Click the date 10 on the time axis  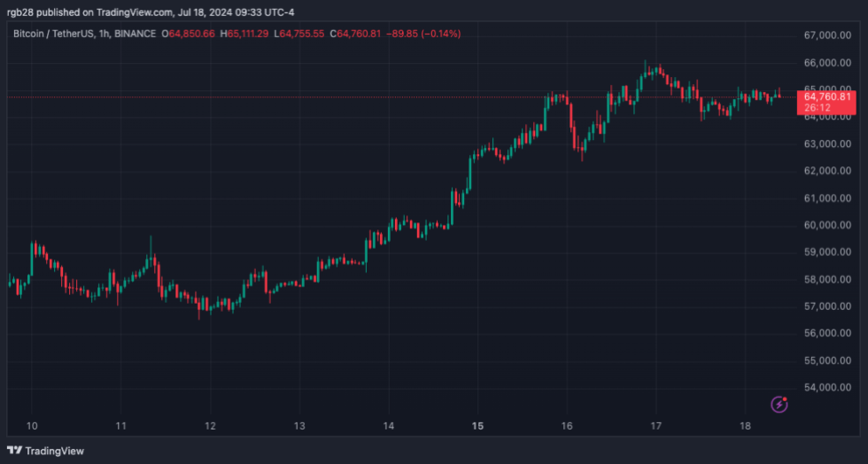click(32, 426)
